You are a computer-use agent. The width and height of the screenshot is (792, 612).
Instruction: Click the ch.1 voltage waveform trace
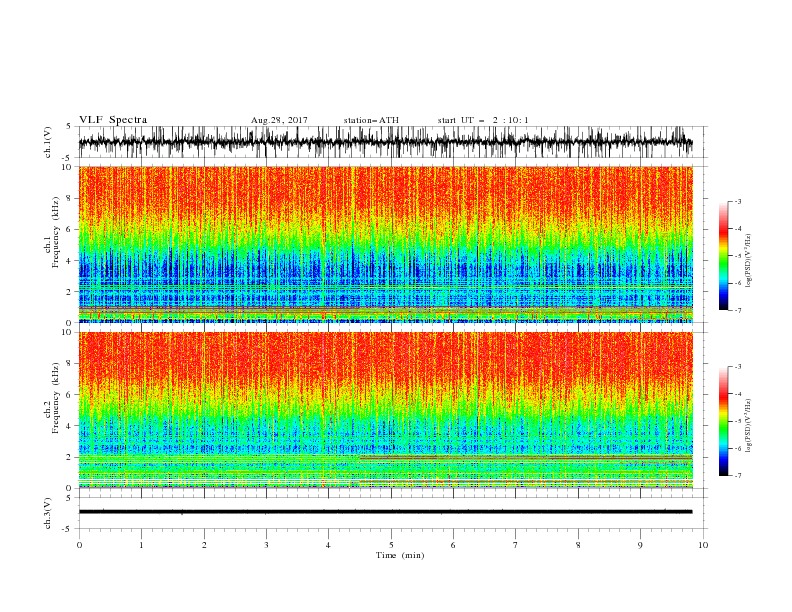coord(385,142)
